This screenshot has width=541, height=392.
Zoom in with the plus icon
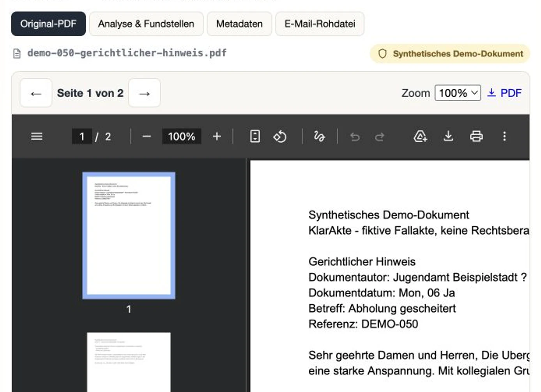(217, 136)
